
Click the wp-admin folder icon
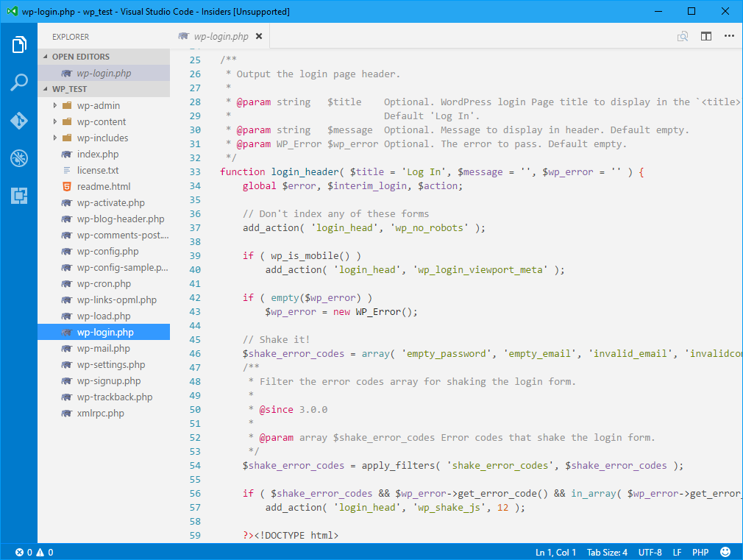point(67,105)
